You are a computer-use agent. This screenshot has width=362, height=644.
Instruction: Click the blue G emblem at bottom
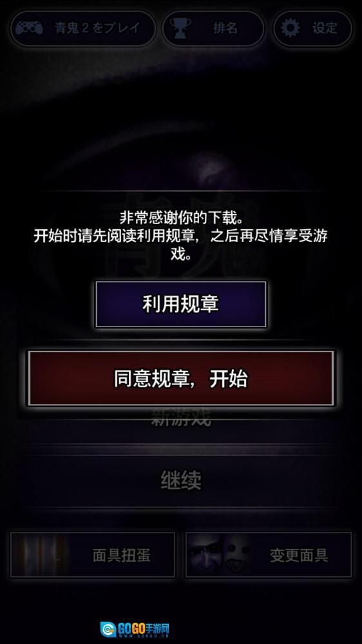pos(108,629)
